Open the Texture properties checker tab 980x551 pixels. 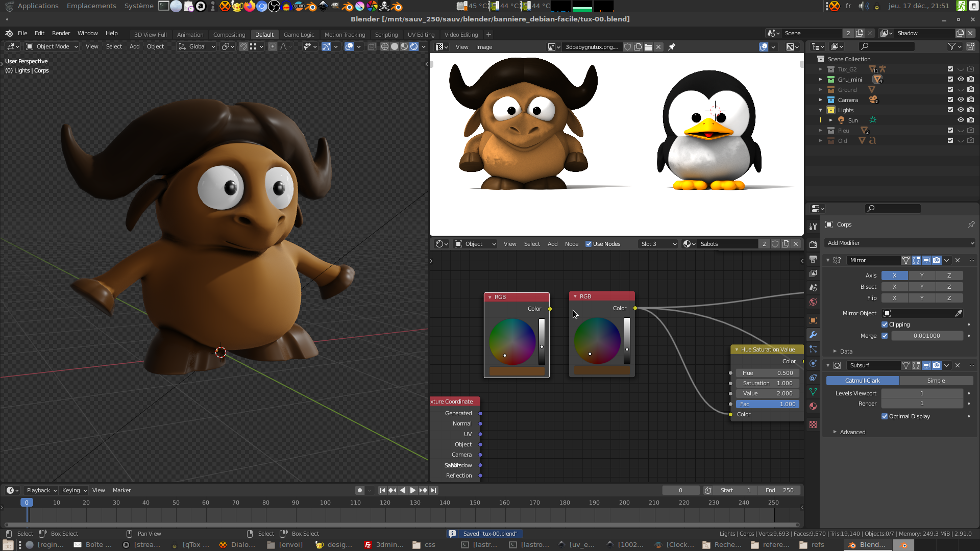813,424
